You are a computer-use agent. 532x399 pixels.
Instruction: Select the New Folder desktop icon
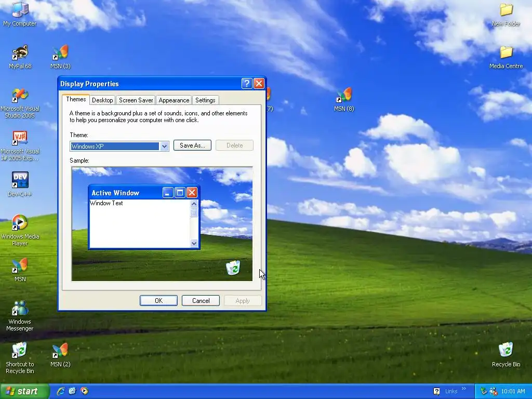[x=506, y=14]
